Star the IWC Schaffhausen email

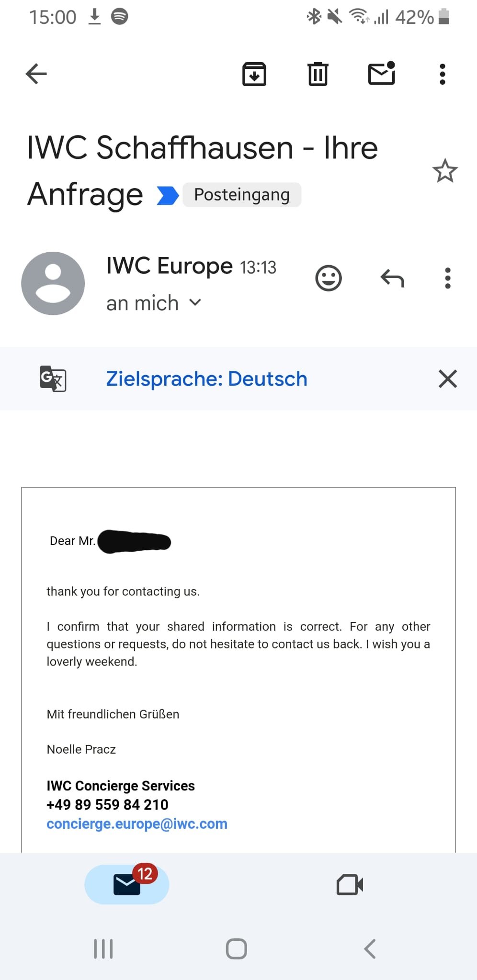445,171
